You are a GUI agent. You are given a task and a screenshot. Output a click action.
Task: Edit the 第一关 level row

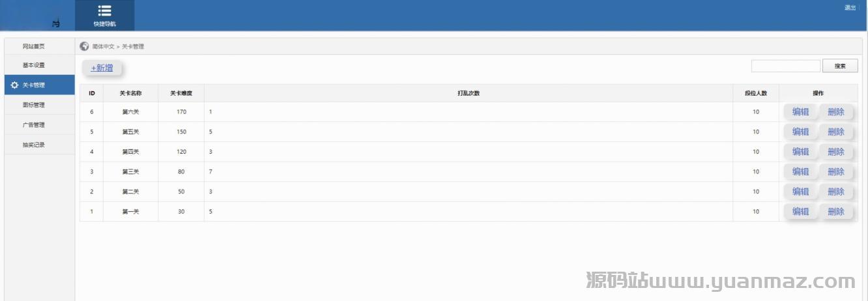(800, 212)
